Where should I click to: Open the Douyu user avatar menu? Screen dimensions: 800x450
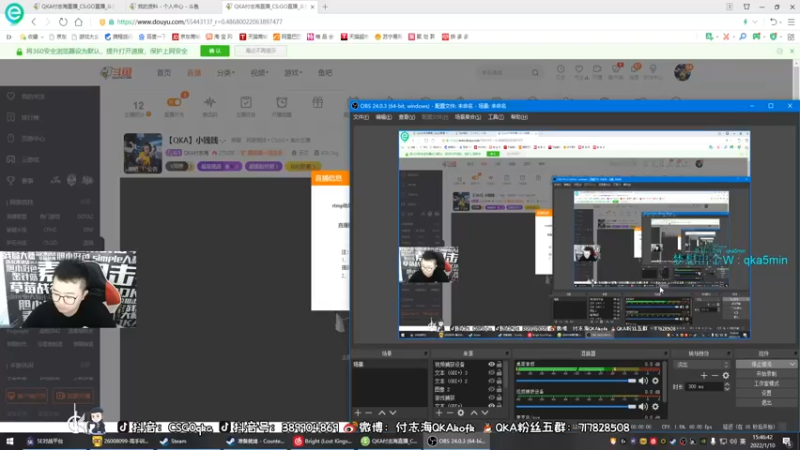pos(682,72)
